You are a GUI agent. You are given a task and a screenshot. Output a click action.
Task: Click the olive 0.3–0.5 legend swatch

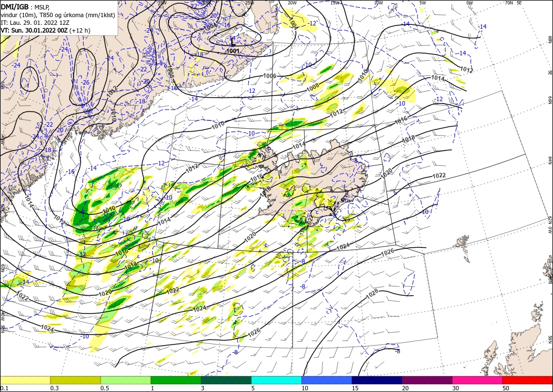coord(75,380)
